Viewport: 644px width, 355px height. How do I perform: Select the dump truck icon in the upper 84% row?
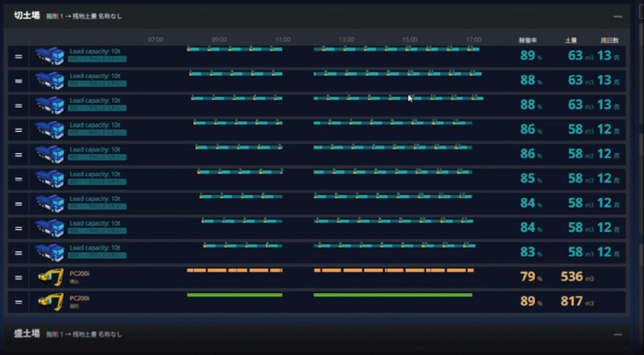50,204
